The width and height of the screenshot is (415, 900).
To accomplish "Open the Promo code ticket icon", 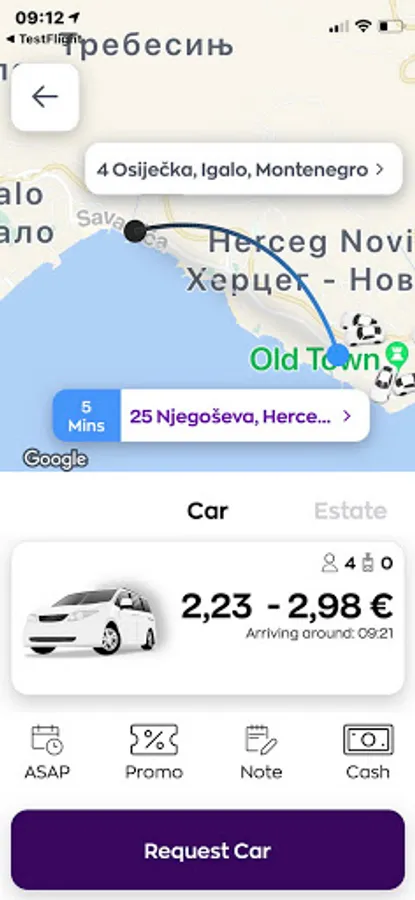I will (x=154, y=740).
